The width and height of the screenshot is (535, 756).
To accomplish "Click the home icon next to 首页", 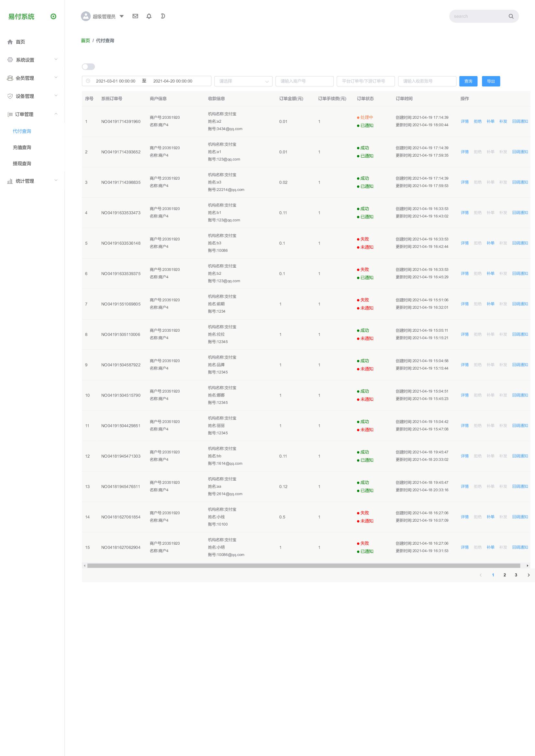I will coord(10,42).
